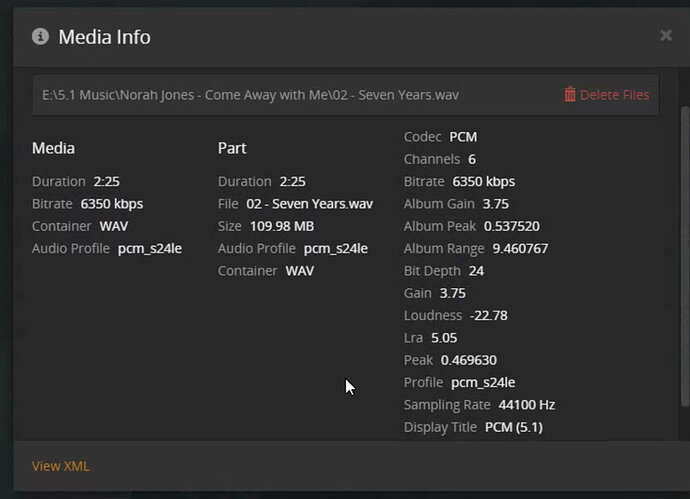Click the Channels value 6
Screen dimensions: 690x499
[x=472, y=159]
